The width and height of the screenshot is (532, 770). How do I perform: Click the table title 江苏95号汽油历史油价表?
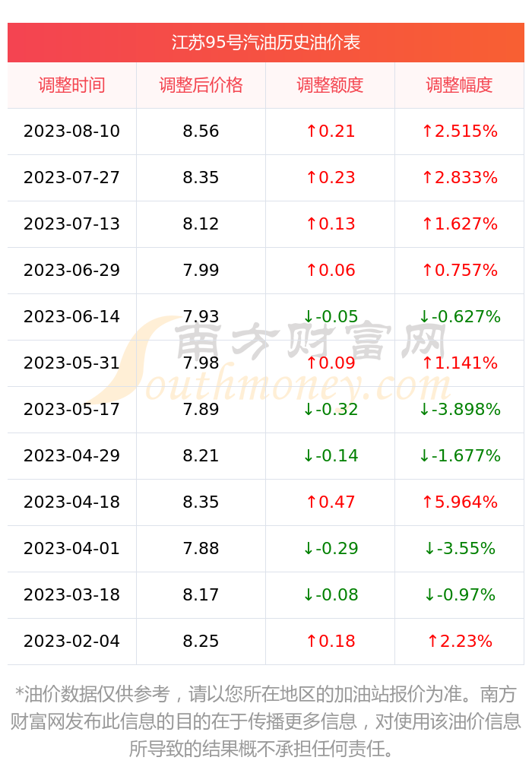pyautogui.click(x=265, y=43)
